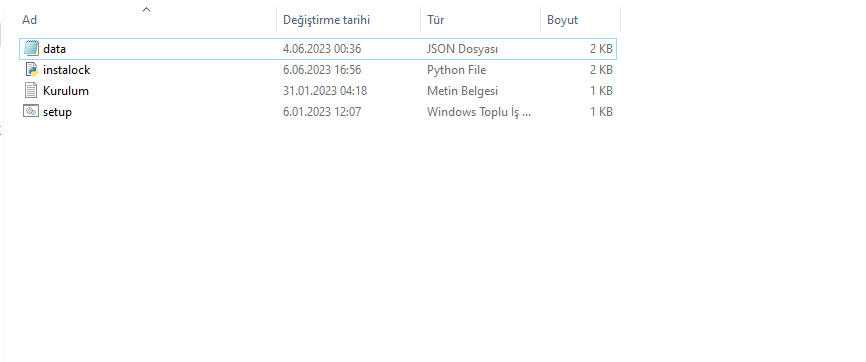Screen dimensions: 866x362
Task: Click the Windows Toplu İş type text
Action: (x=479, y=112)
